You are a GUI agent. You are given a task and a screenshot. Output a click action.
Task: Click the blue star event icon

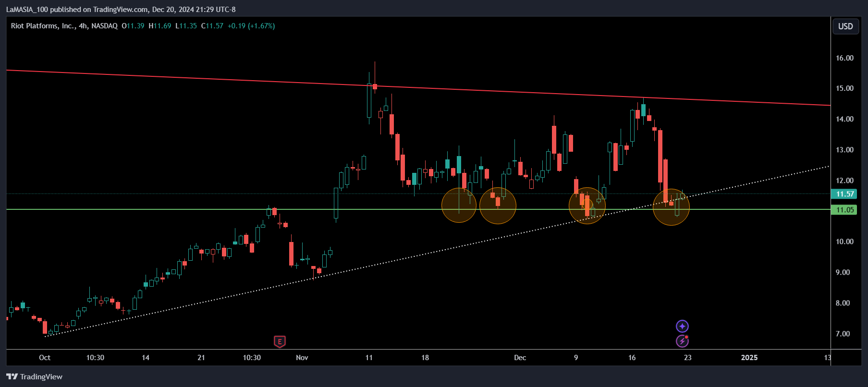click(x=682, y=327)
